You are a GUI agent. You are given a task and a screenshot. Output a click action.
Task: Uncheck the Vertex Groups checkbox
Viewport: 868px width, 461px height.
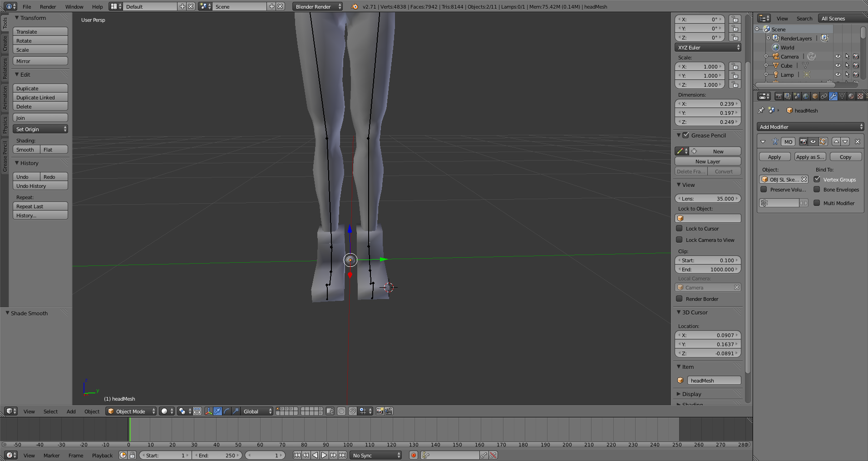(x=817, y=179)
